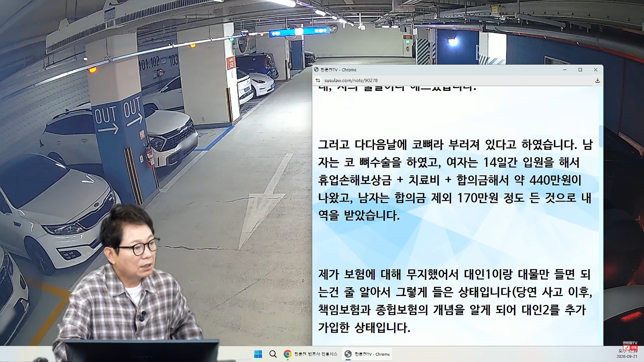This screenshot has height=362, width=644.
Task: Click the susulaw.com/note/90278 address field
Action: [x=351, y=80]
